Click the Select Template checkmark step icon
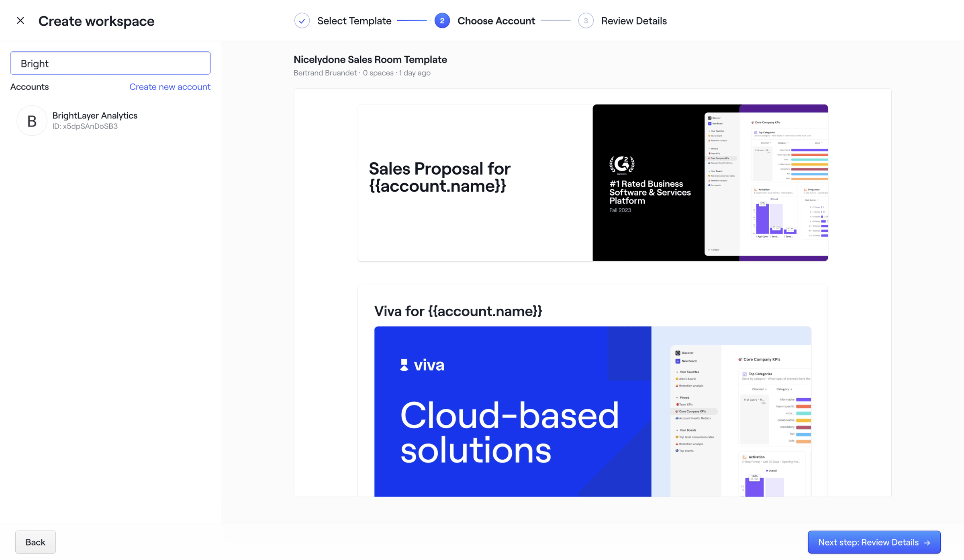964x560 pixels. (x=302, y=20)
